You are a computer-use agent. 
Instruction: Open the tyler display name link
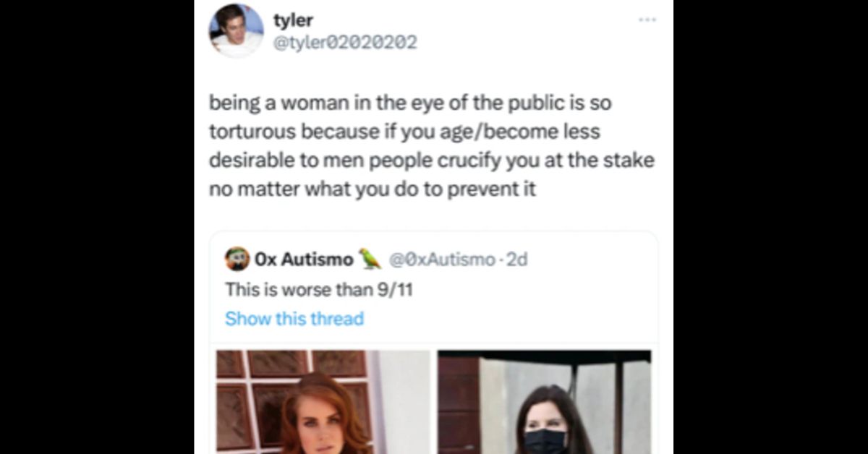click(x=292, y=21)
